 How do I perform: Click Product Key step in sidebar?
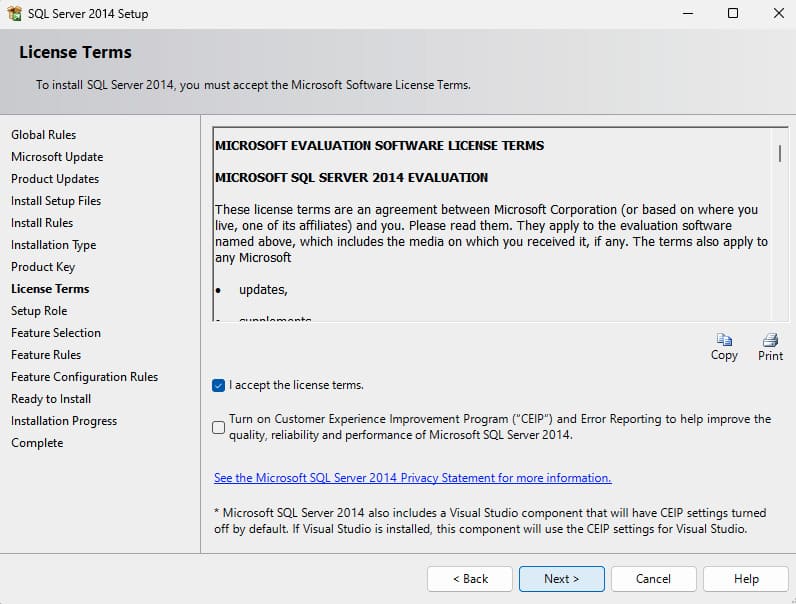click(43, 267)
